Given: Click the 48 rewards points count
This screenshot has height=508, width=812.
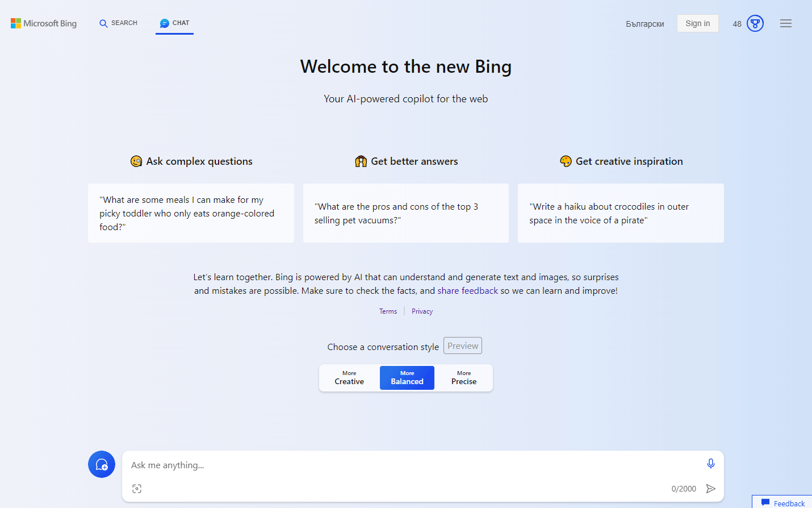Looking at the screenshot, I should [737, 24].
